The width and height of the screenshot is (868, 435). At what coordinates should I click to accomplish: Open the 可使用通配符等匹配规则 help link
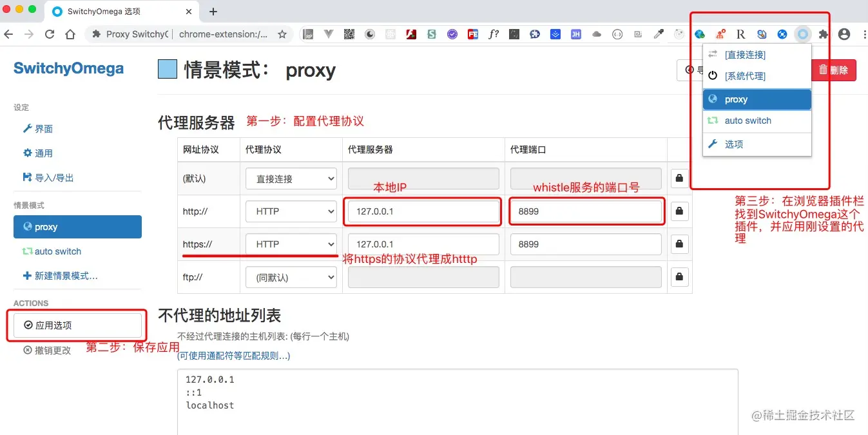pyautogui.click(x=234, y=356)
